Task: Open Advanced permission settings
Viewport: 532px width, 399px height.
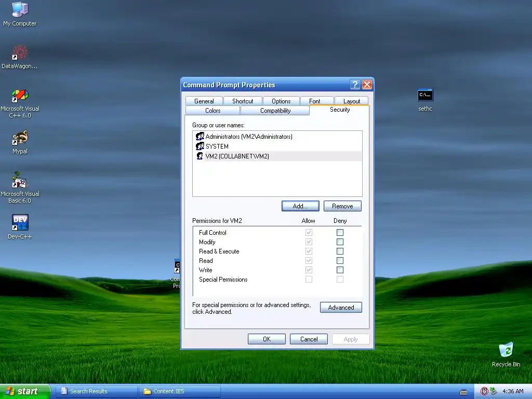Action: pyautogui.click(x=341, y=308)
